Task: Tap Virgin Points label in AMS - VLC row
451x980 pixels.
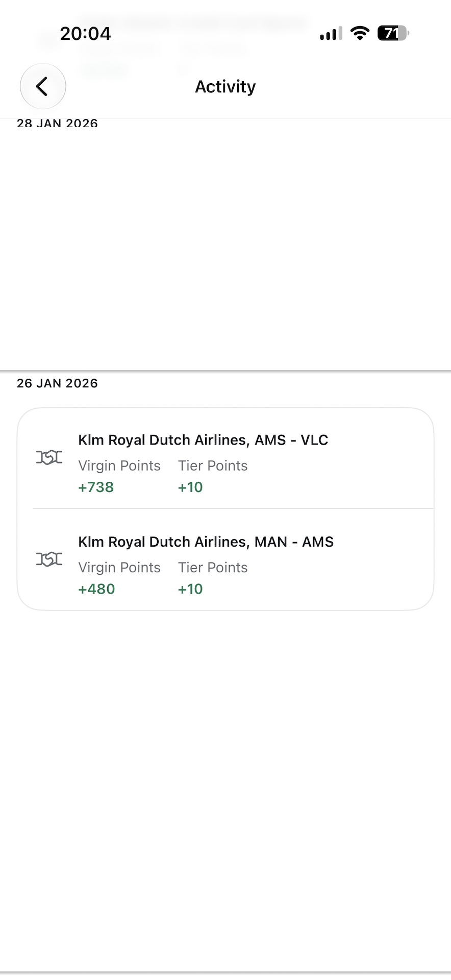Action: pos(119,465)
